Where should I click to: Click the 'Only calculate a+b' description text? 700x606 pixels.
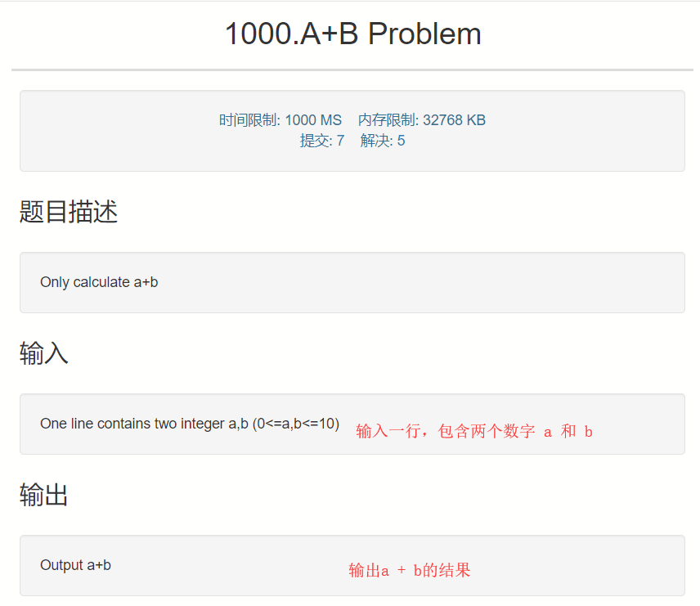point(99,282)
